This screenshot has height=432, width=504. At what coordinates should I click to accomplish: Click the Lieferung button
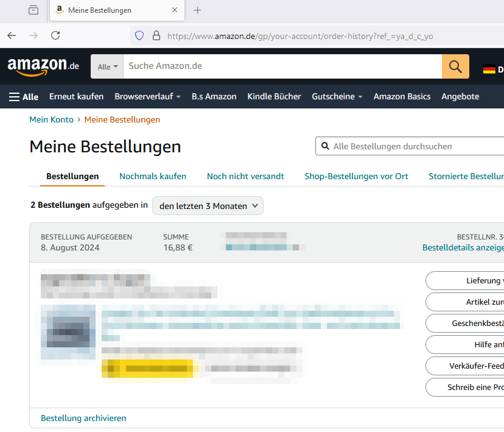465,280
